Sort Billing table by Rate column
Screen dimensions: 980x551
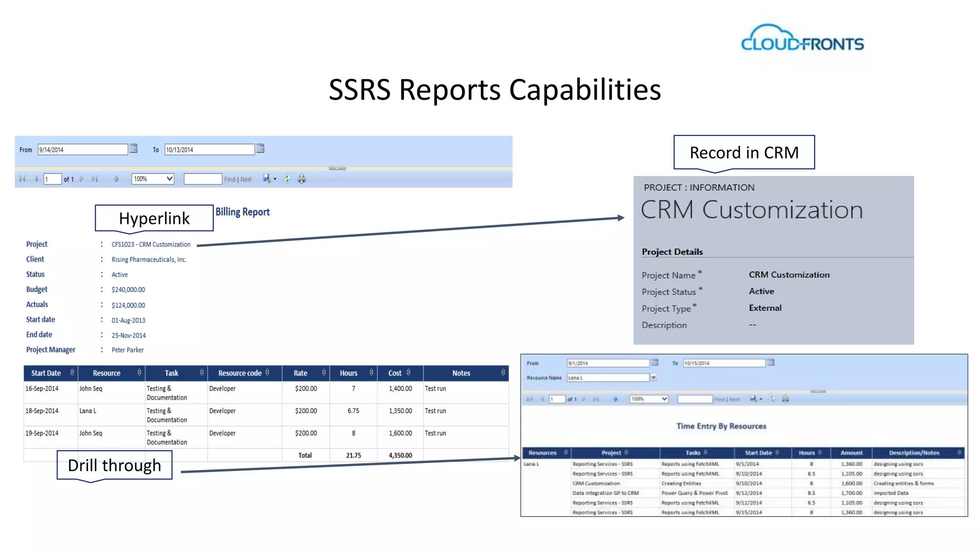(324, 373)
